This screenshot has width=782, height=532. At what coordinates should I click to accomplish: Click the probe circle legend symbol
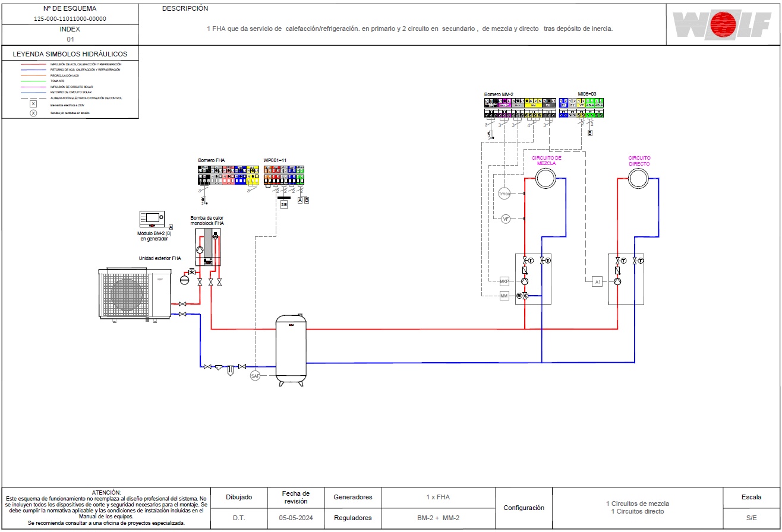tap(33, 113)
